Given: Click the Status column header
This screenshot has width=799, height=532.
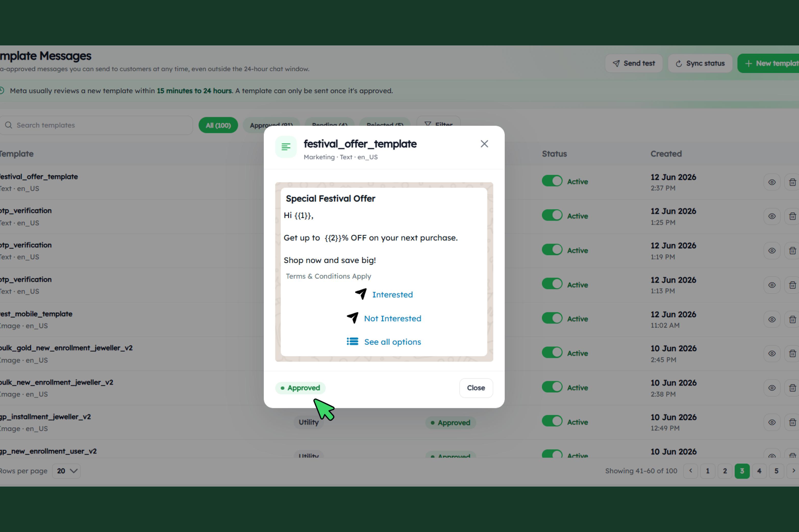Looking at the screenshot, I should pos(554,154).
